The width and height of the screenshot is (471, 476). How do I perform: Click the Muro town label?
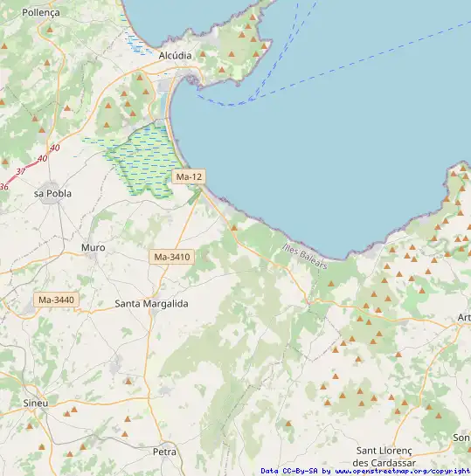(x=94, y=247)
